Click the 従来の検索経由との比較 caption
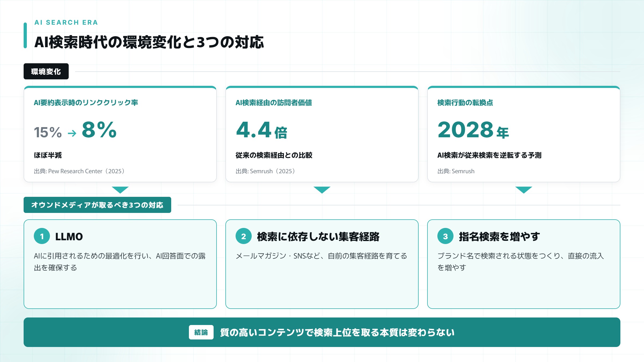644x362 pixels. (274, 155)
